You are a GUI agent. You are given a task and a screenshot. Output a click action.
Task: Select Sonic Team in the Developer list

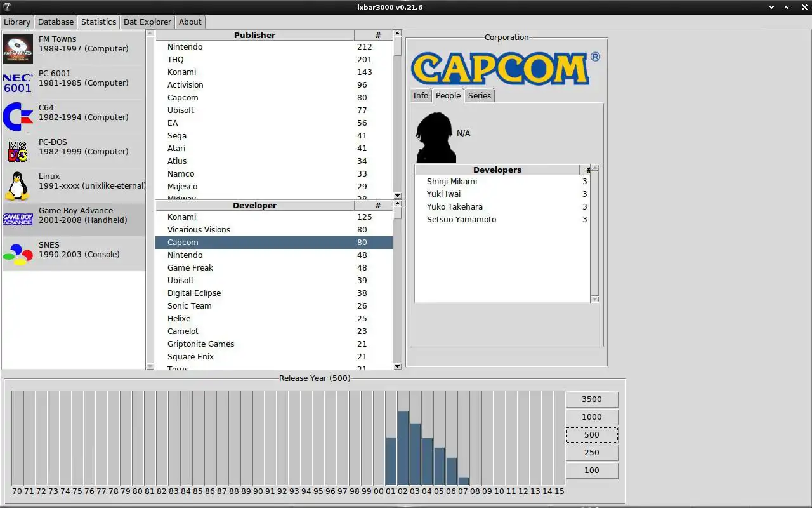(x=274, y=306)
